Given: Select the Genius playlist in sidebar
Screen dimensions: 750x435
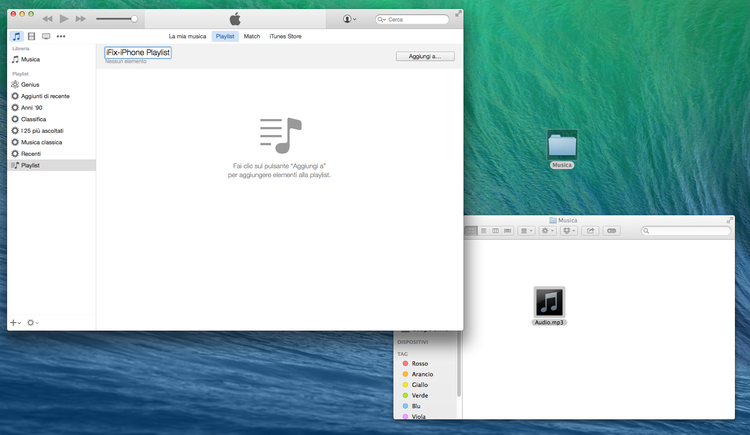Looking at the screenshot, I should pyautogui.click(x=30, y=85).
